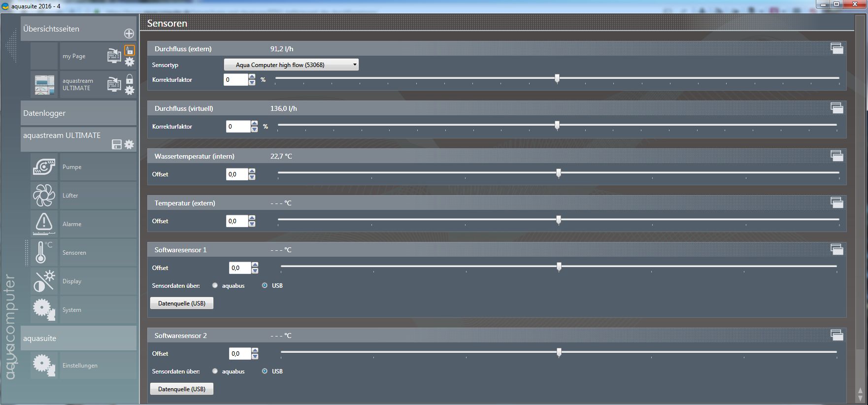Click the Durchfluss (extern) Korrekturfaktor slider handle
Screen dimensions: 868x405
coord(557,78)
